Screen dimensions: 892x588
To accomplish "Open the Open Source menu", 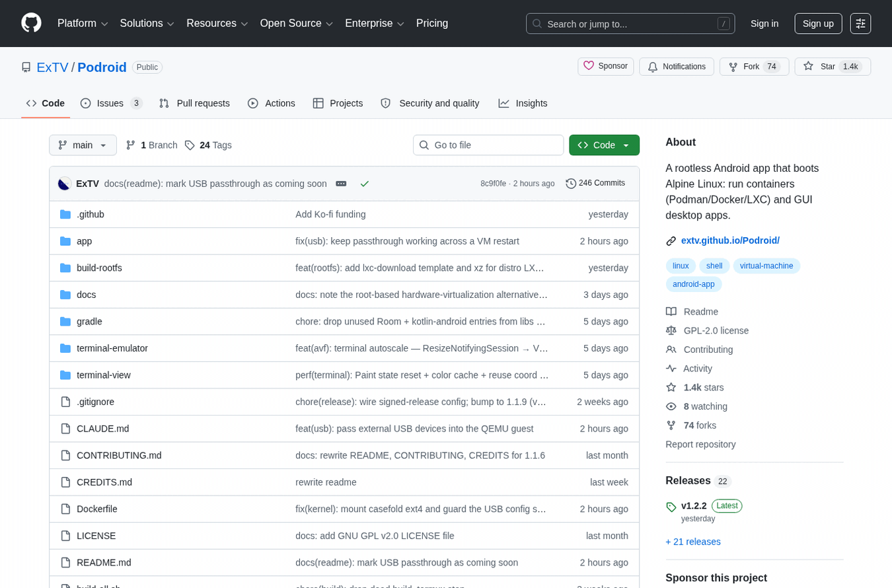I will (297, 24).
